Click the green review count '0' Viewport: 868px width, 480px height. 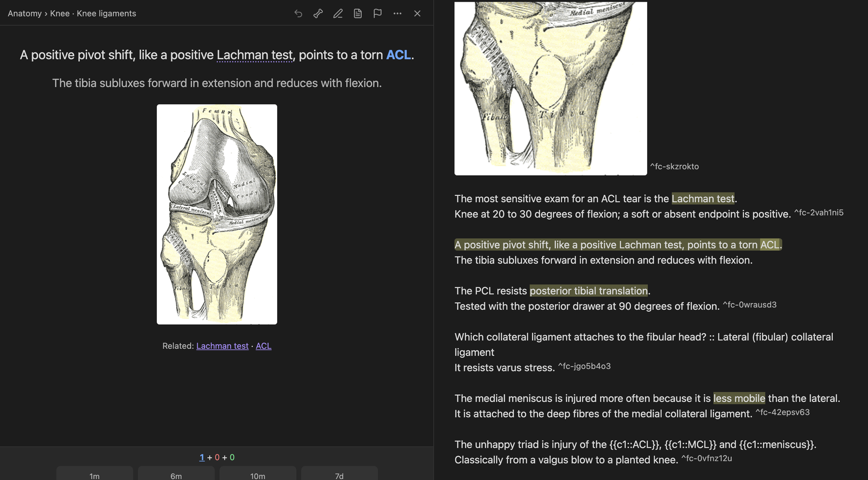pyautogui.click(x=232, y=457)
